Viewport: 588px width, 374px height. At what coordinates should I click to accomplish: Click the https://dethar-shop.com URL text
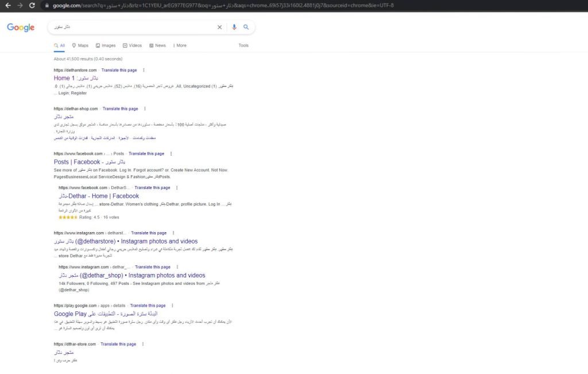pyautogui.click(x=75, y=109)
